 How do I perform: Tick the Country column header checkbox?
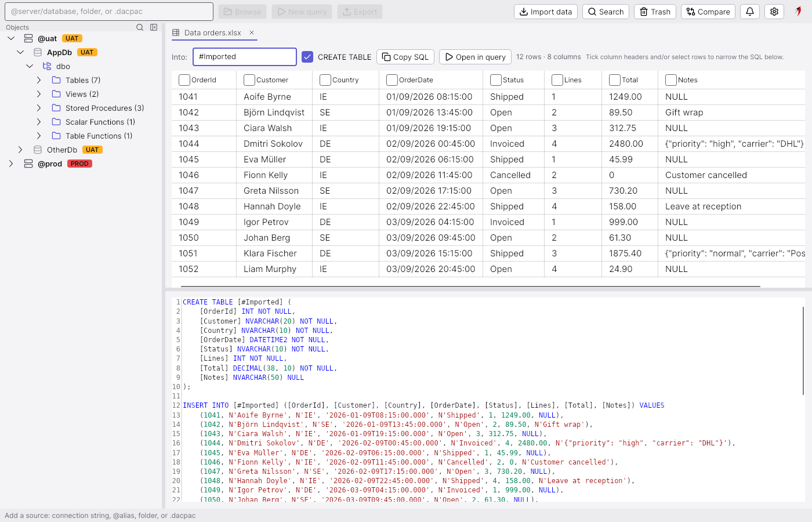click(x=325, y=80)
